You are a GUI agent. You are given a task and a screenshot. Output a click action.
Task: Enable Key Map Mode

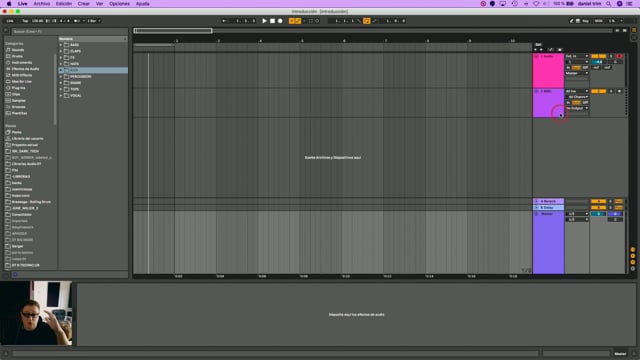pos(585,21)
